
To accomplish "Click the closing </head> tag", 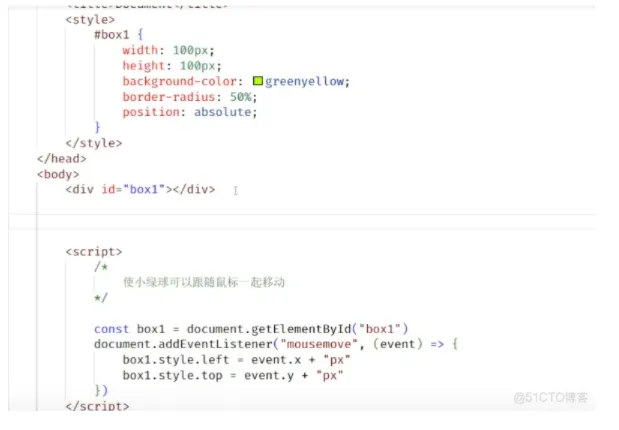I will (61, 159).
